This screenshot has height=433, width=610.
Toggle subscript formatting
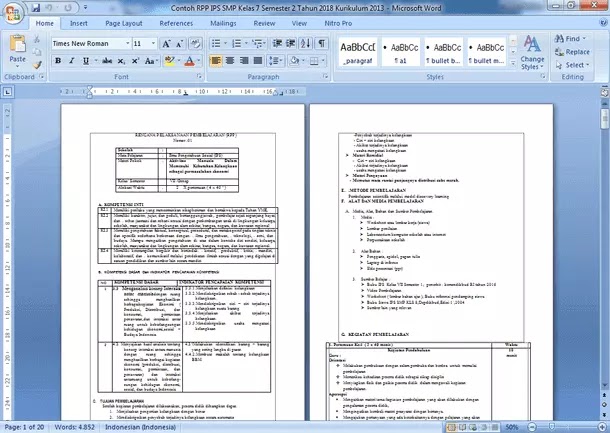[121, 61]
